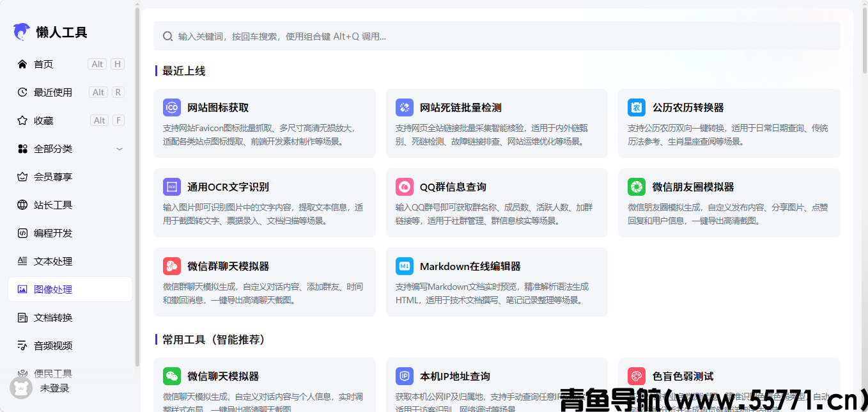The width and height of the screenshot is (868, 412).
Task: Open the 网站图标获取 tool title
Action: (x=218, y=107)
